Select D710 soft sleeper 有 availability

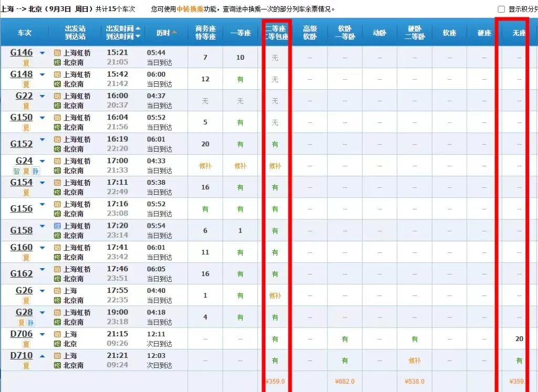(x=345, y=361)
